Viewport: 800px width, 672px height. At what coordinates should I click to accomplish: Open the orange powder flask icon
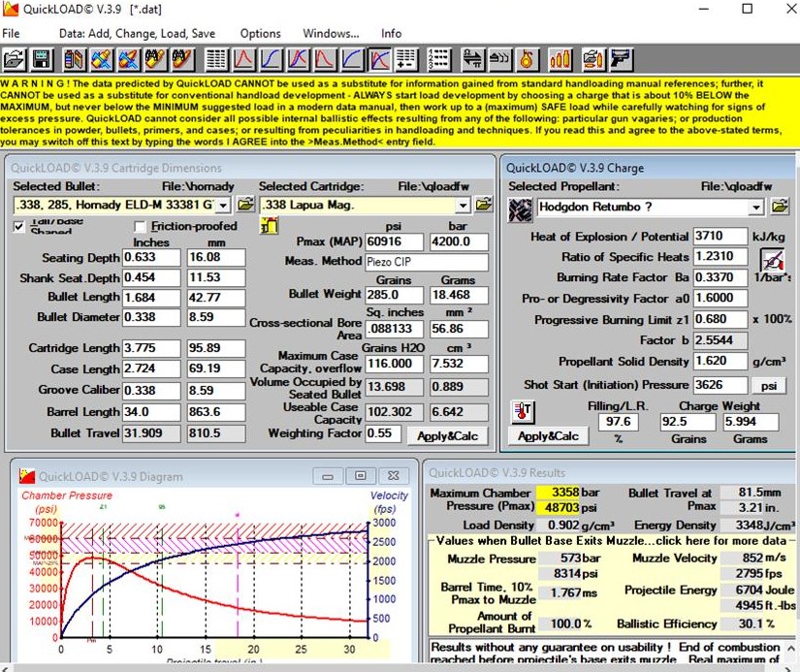(x=527, y=60)
